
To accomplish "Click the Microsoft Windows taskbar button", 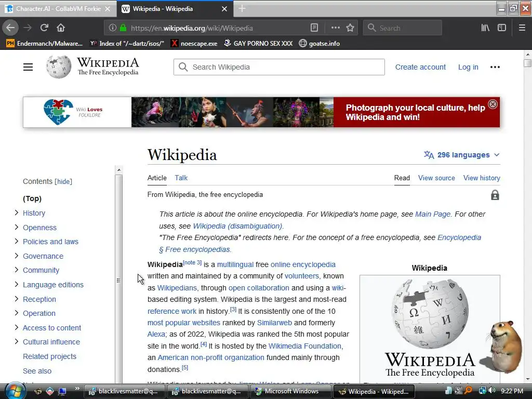I will (291, 391).
